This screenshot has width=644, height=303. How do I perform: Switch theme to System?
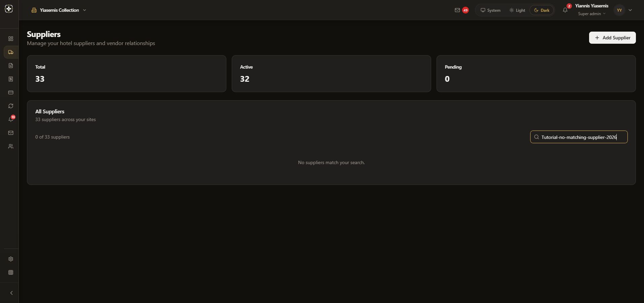490,10
